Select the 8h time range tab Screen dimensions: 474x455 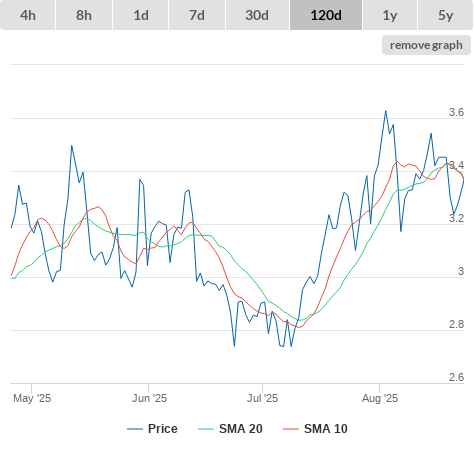click(84, 15)
